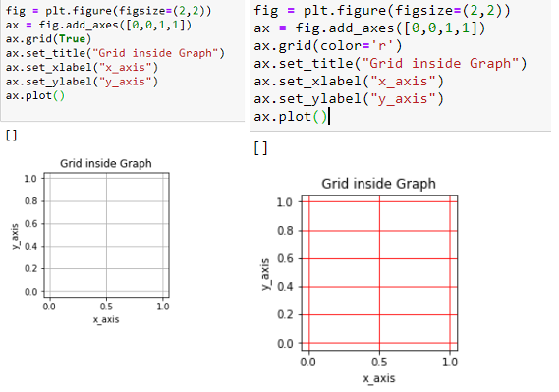Click the [] output below the grid(True) cell
This screenshot has height=392, width=559.
tap(12, 136)
